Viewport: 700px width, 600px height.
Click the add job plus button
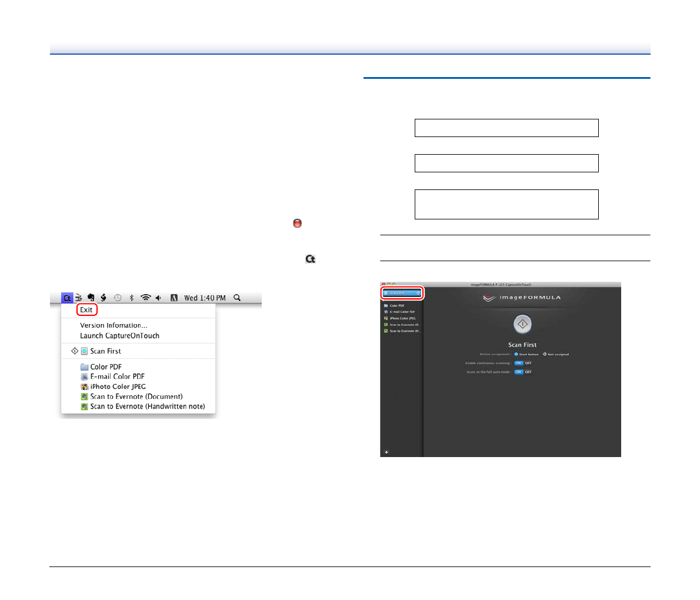(386, 452)
